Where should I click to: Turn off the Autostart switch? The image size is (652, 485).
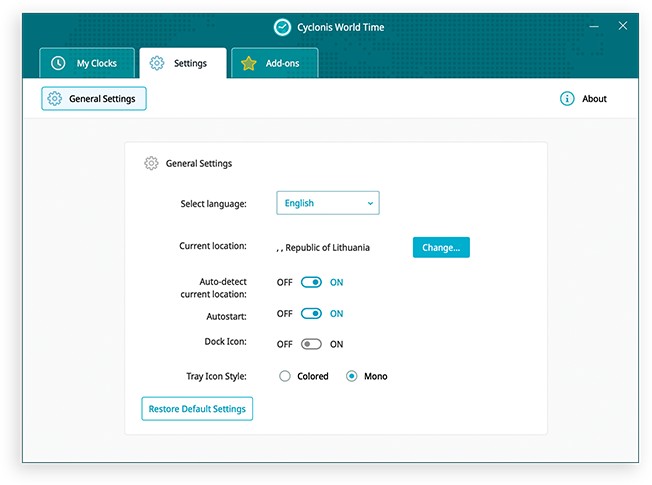pos(311,313)
